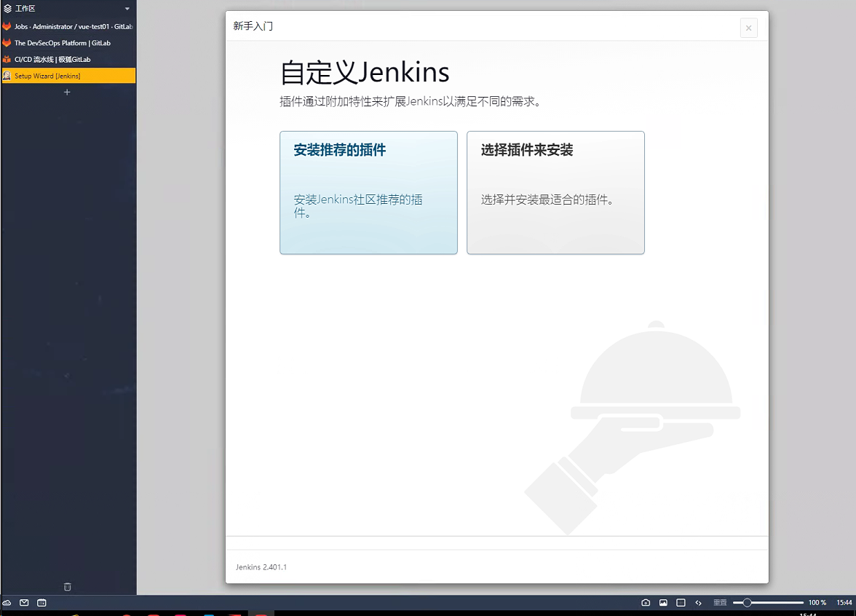Add a new tab with the plus button

[x=67, y=92]
